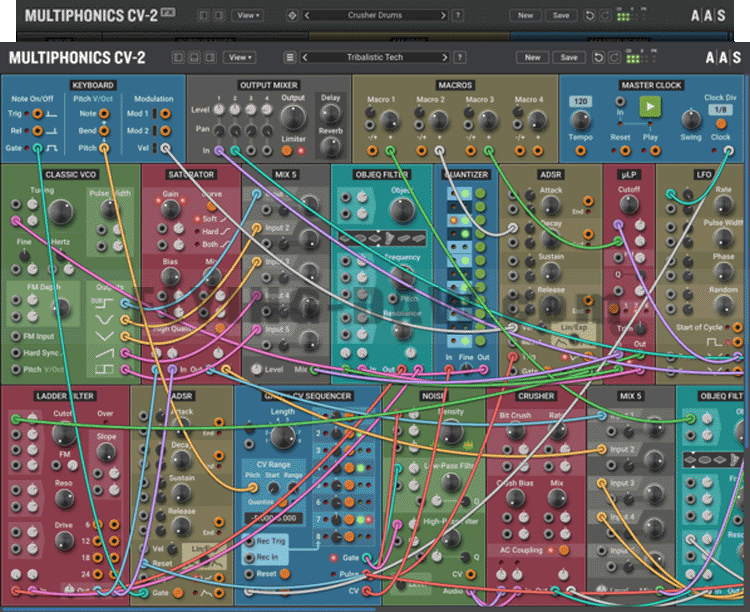Screen dimensions: 750x612
Task: Click the locate target icon in background window
Action: click(x=292, y=15)
